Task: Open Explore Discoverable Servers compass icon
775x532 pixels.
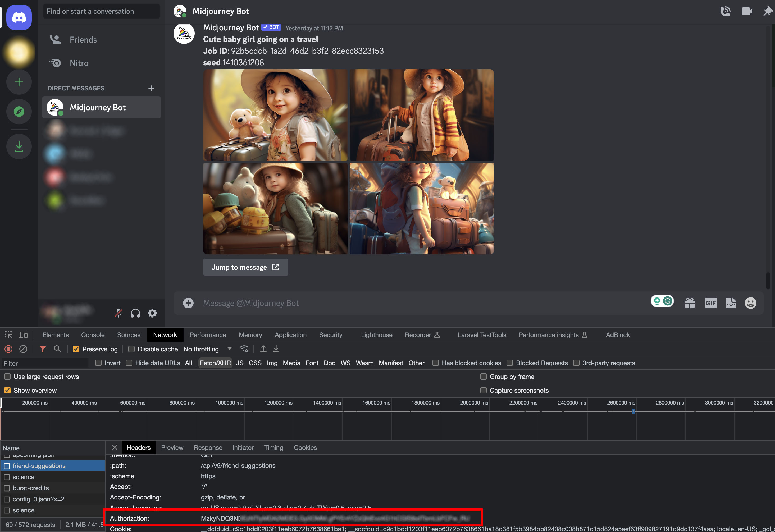Action: [19, 111]
